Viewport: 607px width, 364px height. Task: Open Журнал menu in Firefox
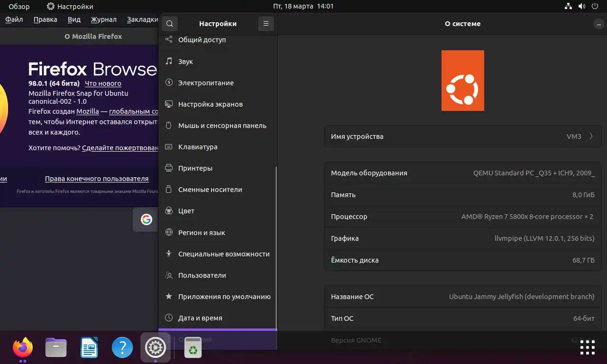pyautogui.click(x=104, y=19)
